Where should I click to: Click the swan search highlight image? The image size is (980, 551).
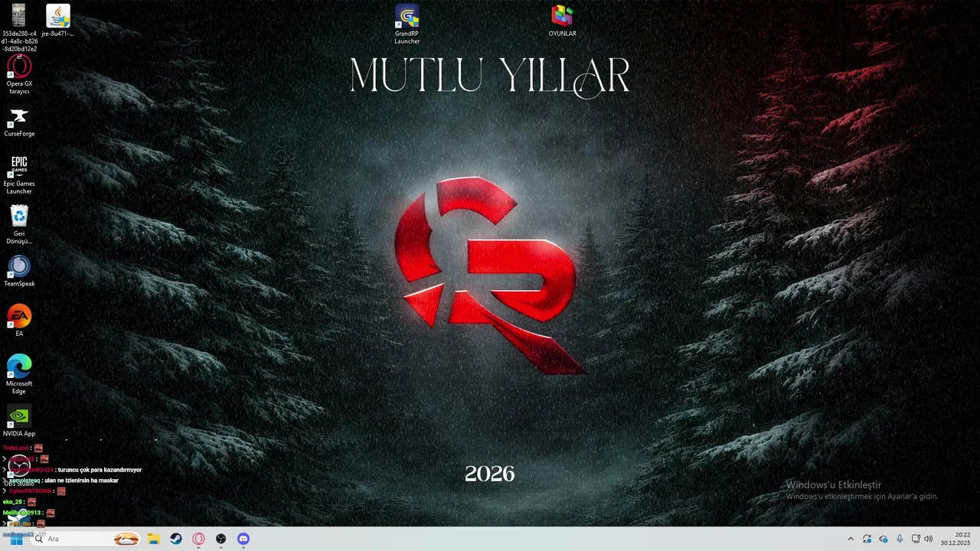tap(126, 539)
